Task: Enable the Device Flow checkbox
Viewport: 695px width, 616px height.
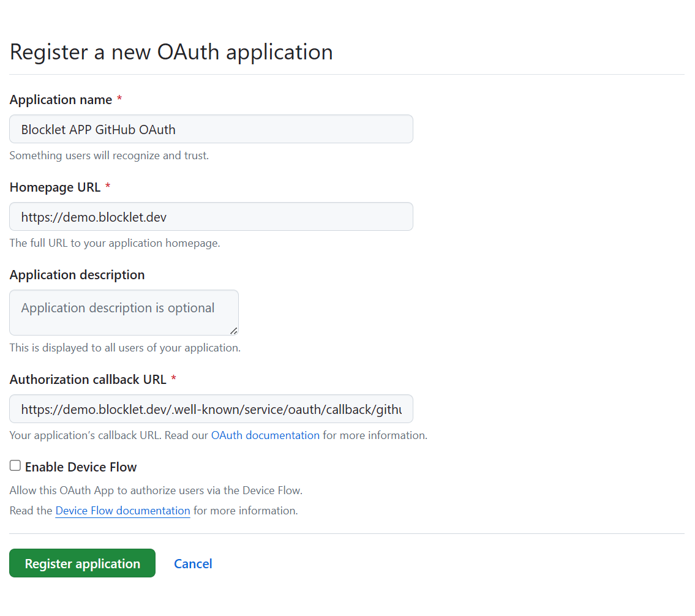Action: pos(15,466)
